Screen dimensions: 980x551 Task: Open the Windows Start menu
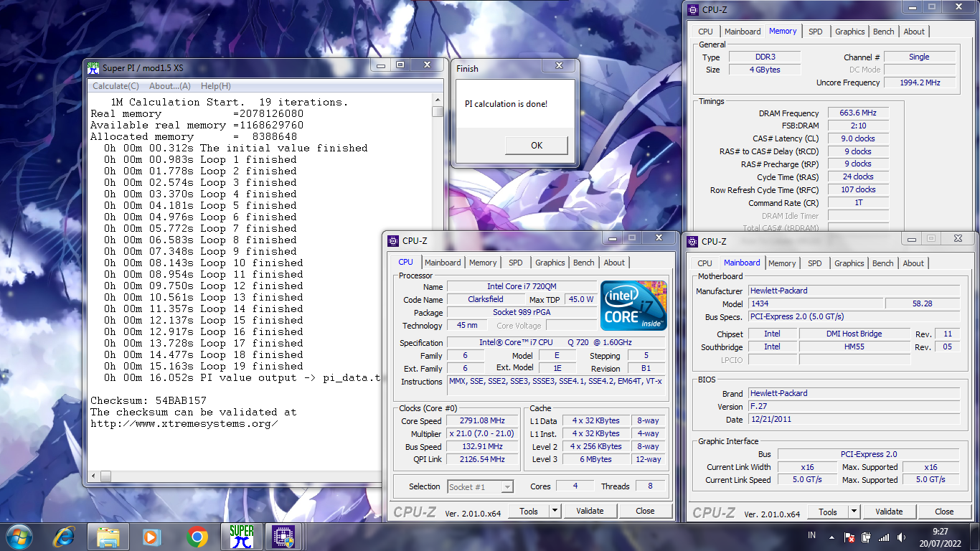[x=18, y=536]
